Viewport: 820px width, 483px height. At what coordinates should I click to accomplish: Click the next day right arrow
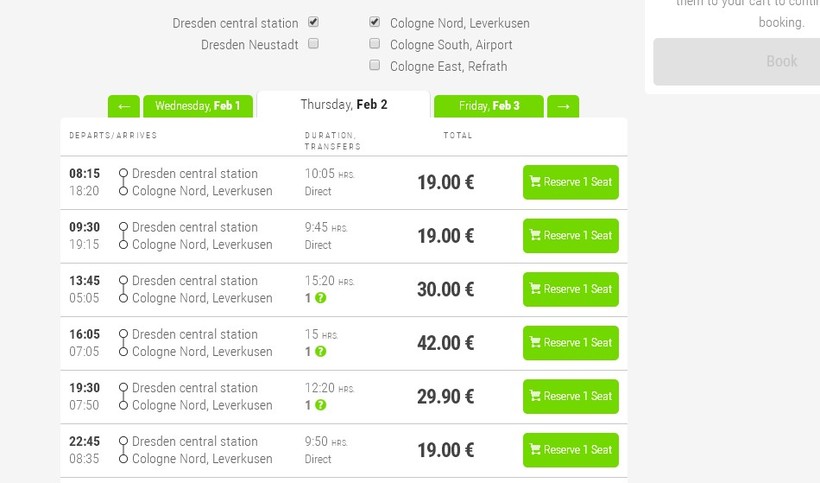pyautogui.click(x=563, y=106)
